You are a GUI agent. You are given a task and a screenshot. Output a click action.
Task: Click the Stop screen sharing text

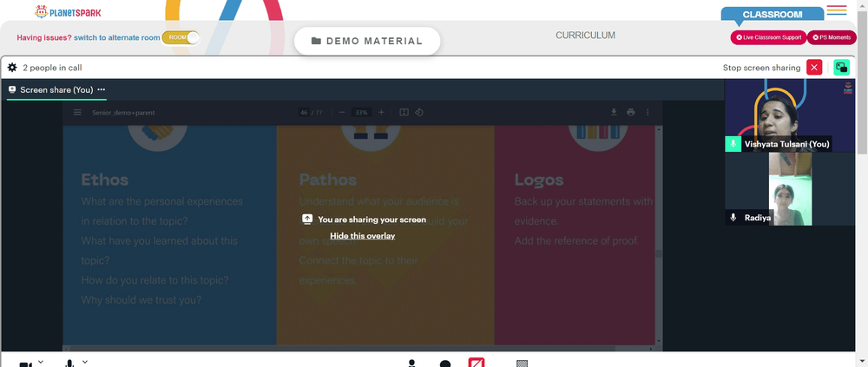pos(762,68)
